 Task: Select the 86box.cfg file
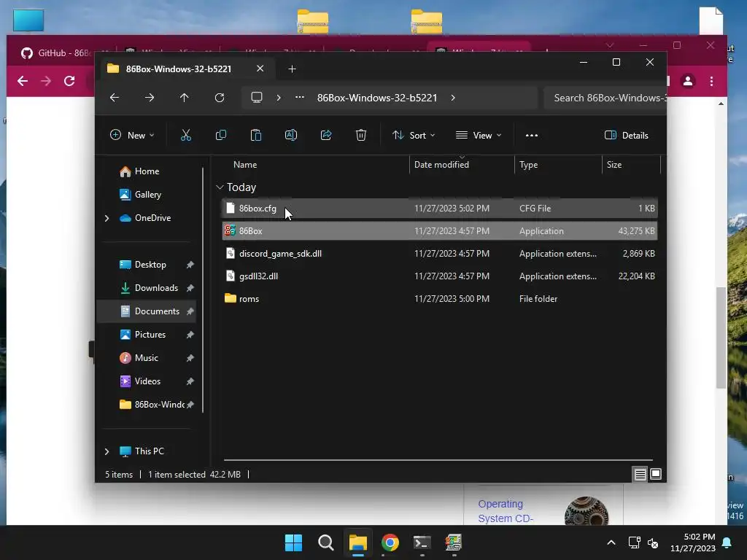[x=440, y=209]
